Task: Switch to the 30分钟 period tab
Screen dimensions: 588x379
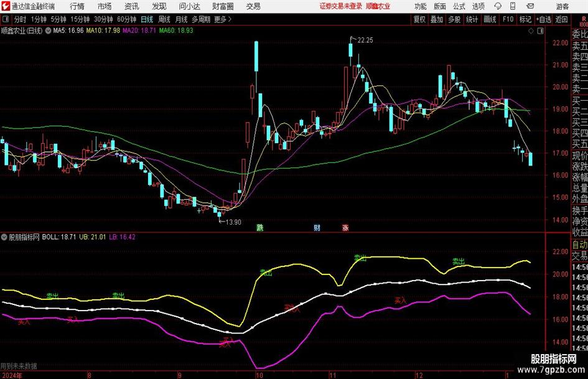Action: tap(103, 19)
